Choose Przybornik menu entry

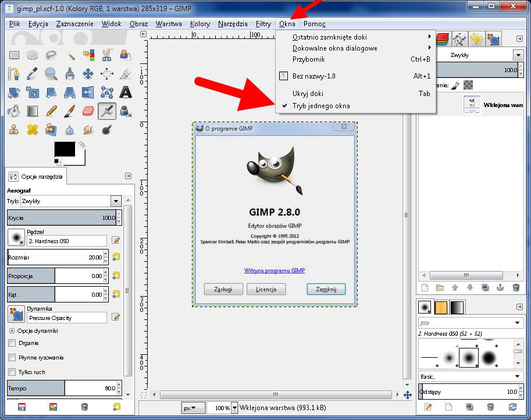tap(355, 59)
